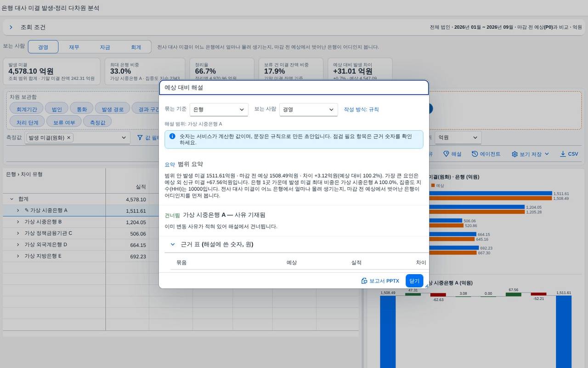Pick the 처리 단계 dimension chip
Viewport: 588px width, 368px height.
[x=28, y=122]
